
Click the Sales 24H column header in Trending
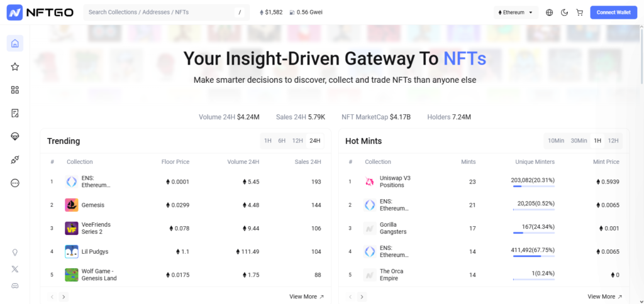click(308, 161)
